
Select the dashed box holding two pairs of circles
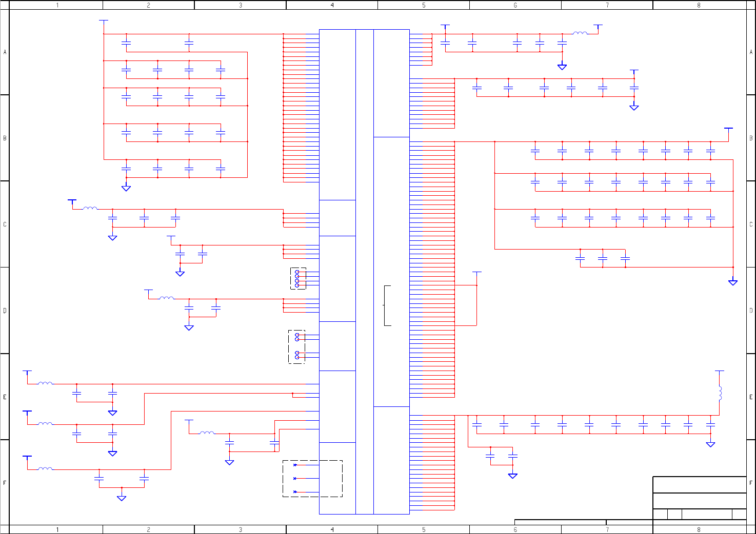[296, 347]
